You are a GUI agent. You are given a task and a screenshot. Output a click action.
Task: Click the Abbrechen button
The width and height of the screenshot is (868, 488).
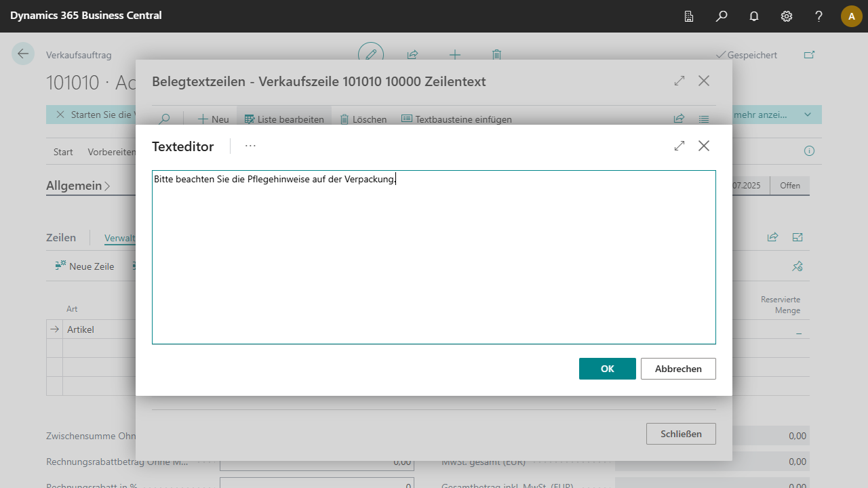(x=678, y=369)
